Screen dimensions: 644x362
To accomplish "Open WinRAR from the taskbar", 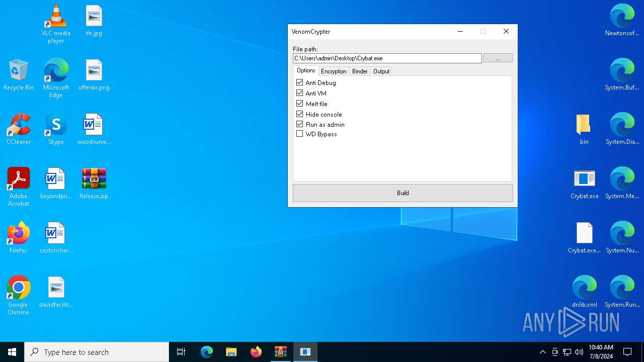I will pos(281,352).
